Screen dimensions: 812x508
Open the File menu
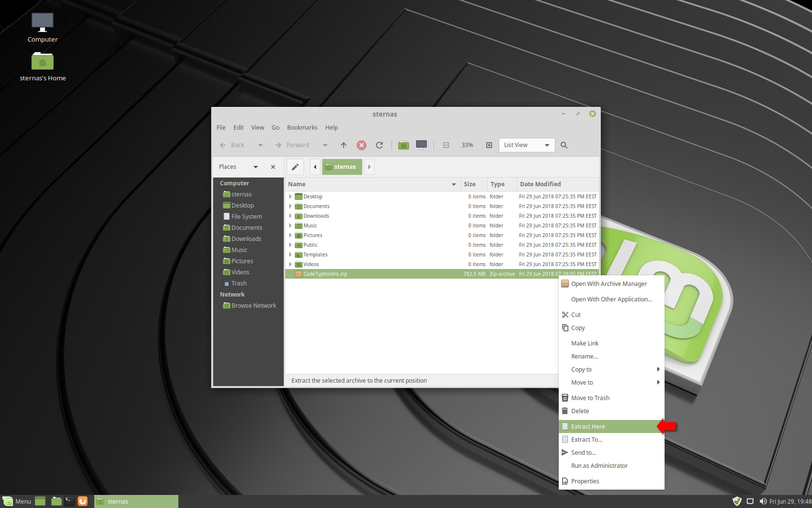pos(221,128)
